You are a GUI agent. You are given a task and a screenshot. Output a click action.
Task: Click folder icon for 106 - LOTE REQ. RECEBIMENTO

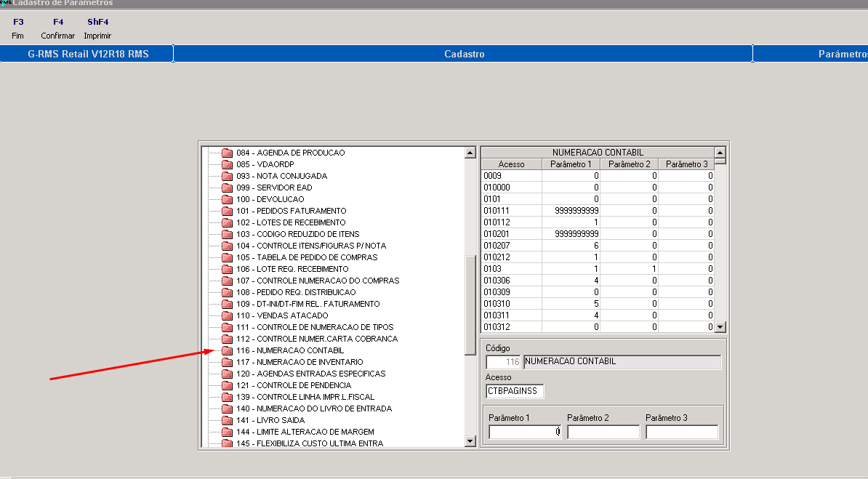pos(227,269)
